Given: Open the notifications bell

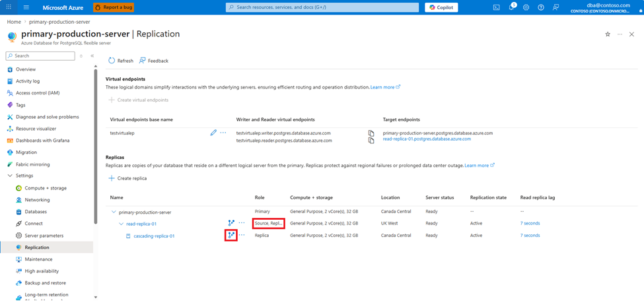Looking at the screenshot, I should point(511,7).
